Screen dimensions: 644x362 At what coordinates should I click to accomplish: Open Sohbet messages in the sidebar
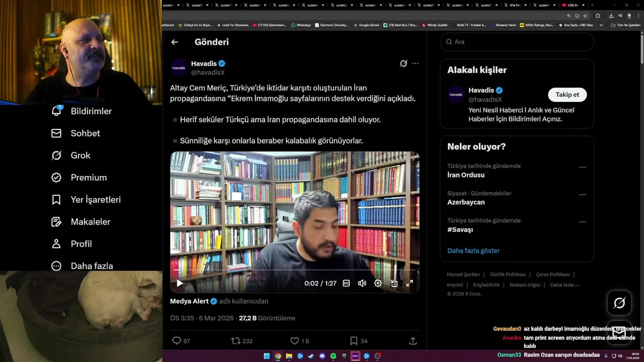click(x=75, y=133)
